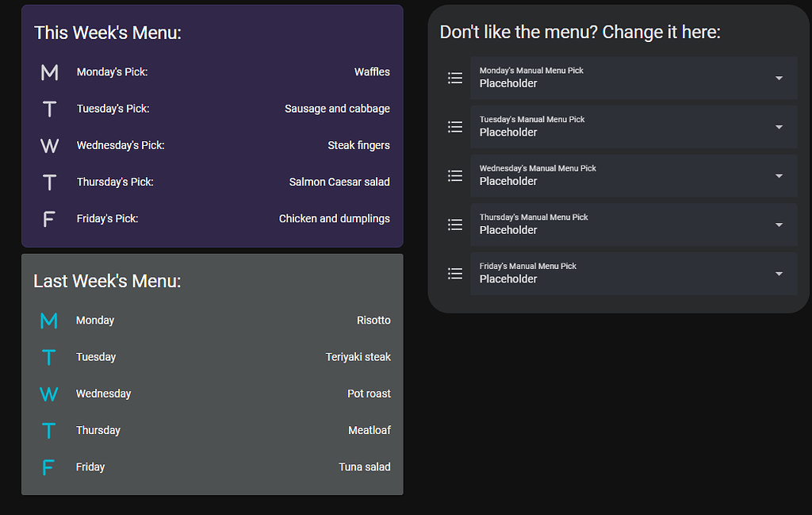Open the Friday's Manual Menu Pick dropdown

tap(778, 273)
